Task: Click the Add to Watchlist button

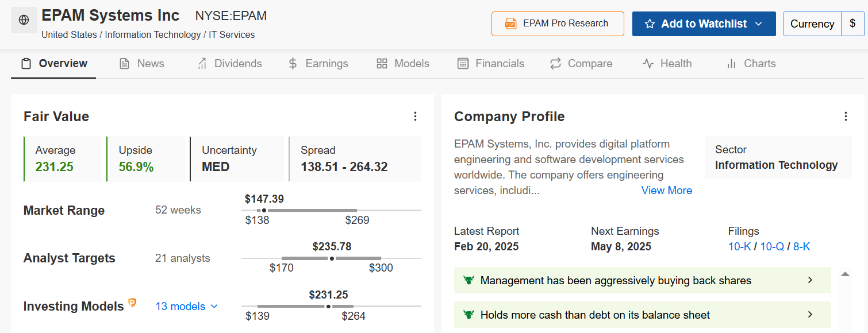Action: pos(704,24)
